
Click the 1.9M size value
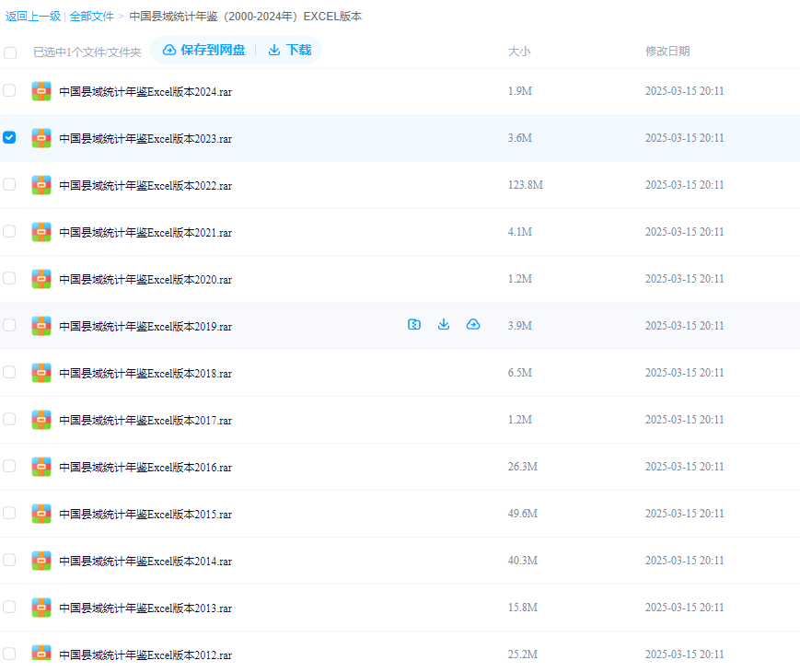click(520, 91)
